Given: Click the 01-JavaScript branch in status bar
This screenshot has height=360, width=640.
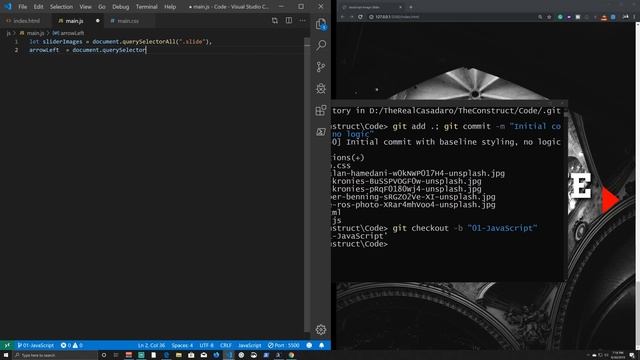Looking at the screenshot, I should tap(36, 345).
